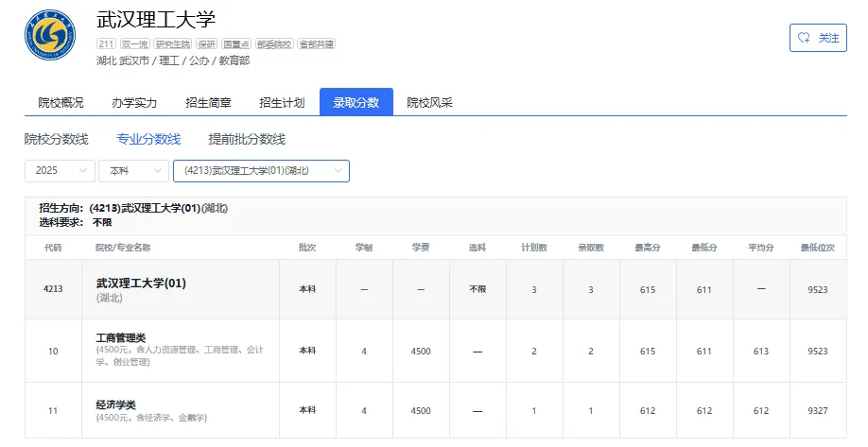Click the 省部共建 tag
Viewport: 868px width, 447px height.
coord(317,43)
